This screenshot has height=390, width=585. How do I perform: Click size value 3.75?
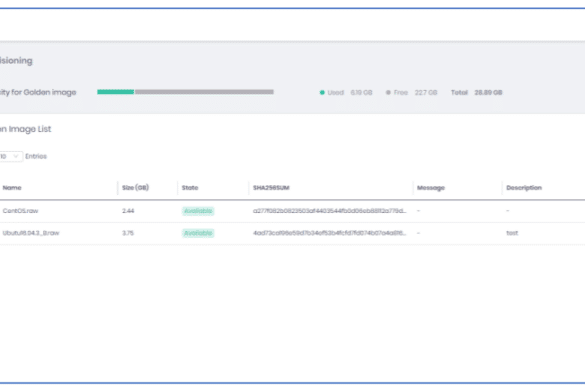pyautogui.click(x=128, y=233)
